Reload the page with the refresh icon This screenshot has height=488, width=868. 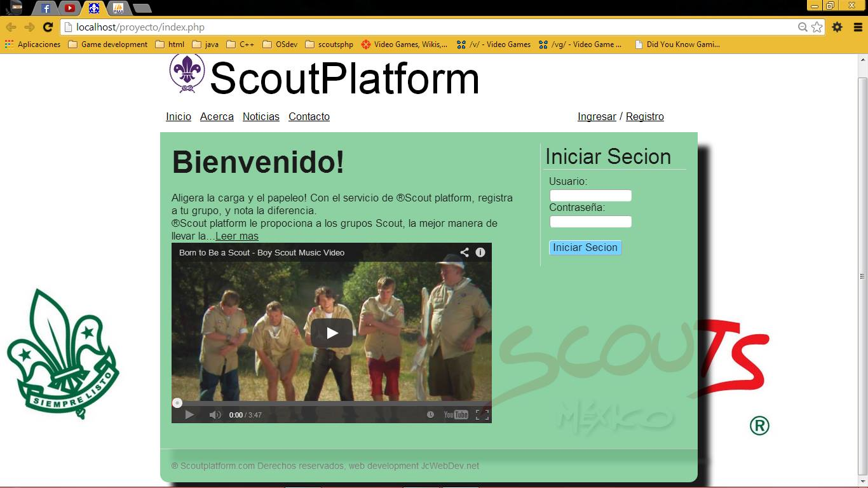[x=48, y=27]
